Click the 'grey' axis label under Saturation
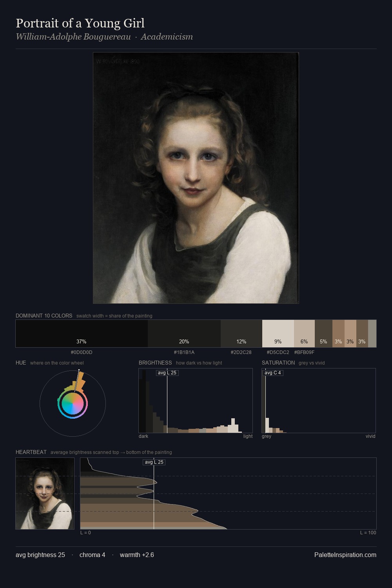The image size is (392, 588). [x=267, y=436]
